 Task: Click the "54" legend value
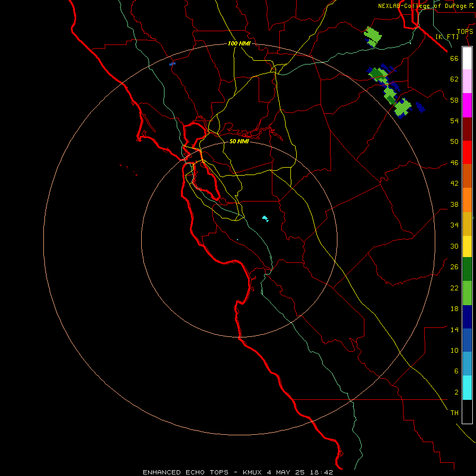tap(454, 121)
